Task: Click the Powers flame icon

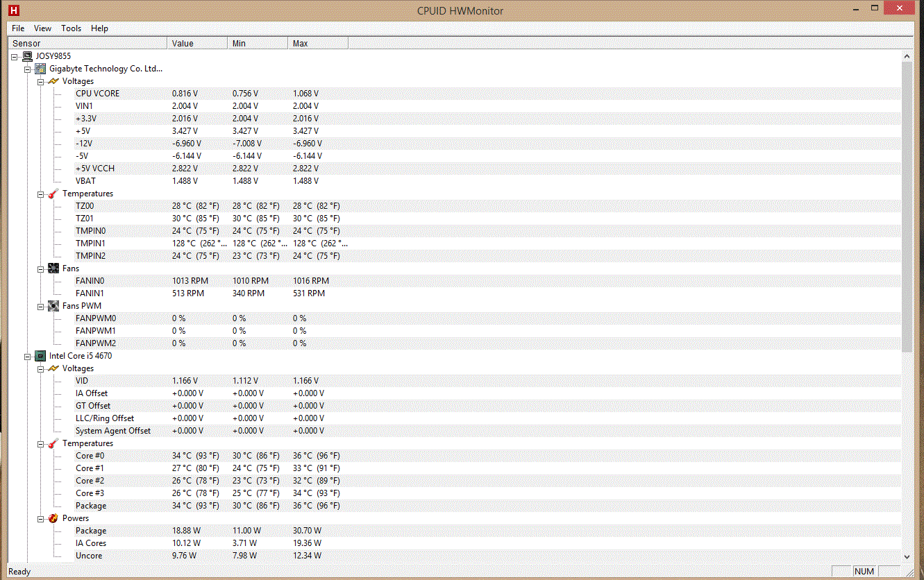Action: point(53,518)
